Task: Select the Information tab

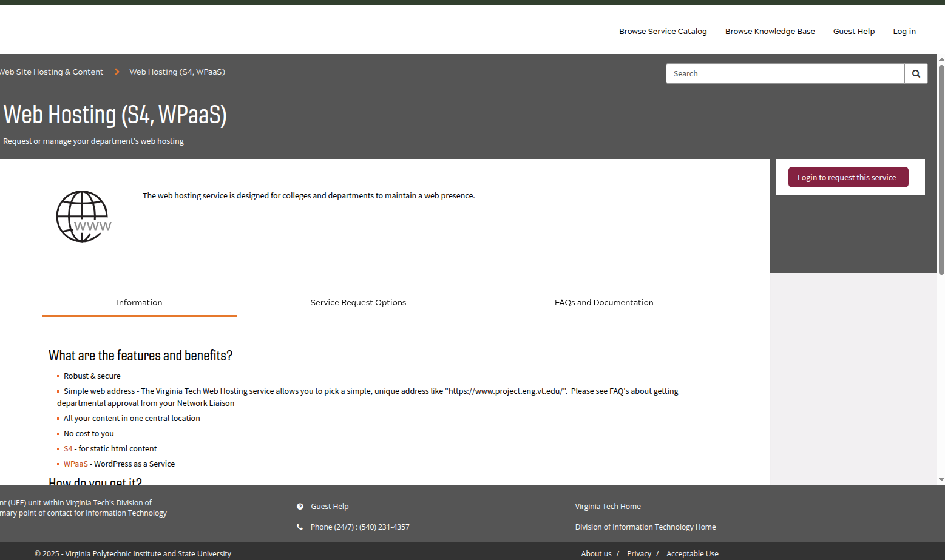Action: tap(139, 303)
